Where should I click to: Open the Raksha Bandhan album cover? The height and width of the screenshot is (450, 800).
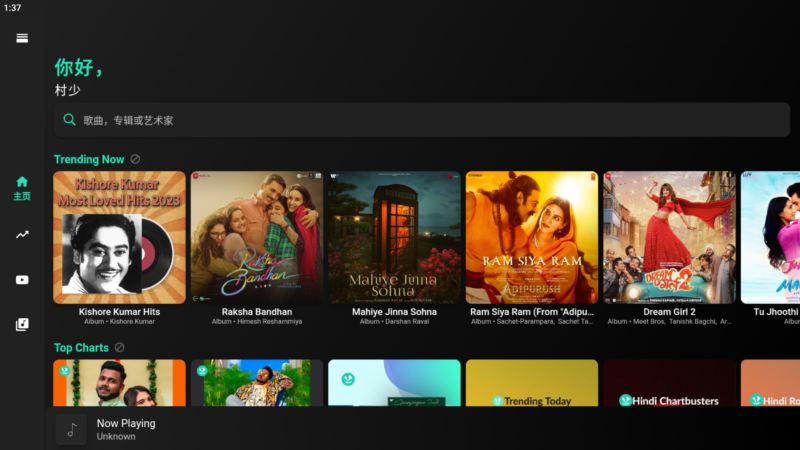[x=257, y=237]
